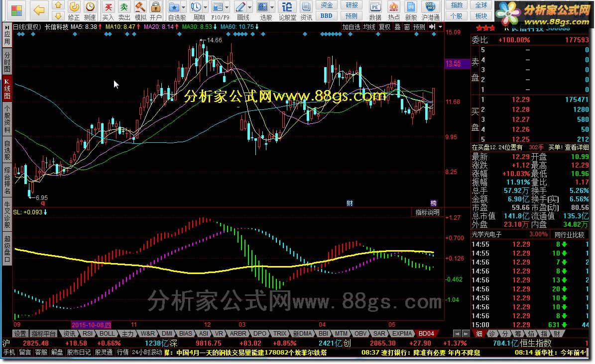Click the 查看详细 view details link
The height and width of the screenshot is (364, 595).
tap(577, 147)
